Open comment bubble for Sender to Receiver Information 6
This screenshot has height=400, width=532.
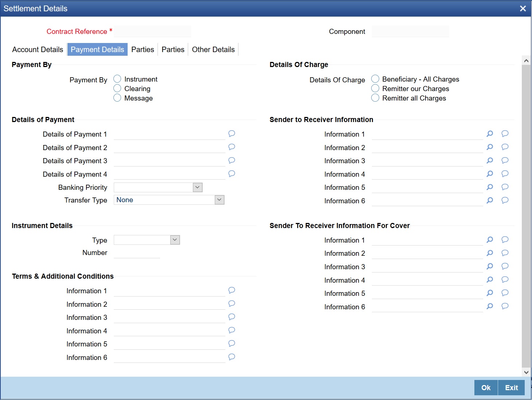coord(505,200)
